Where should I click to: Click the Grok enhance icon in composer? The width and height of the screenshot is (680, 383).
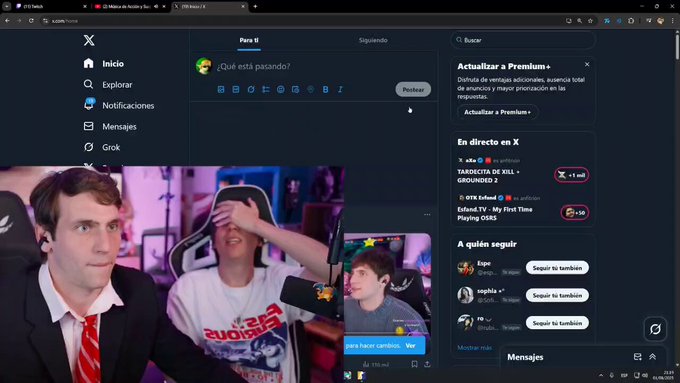point(251,89)
